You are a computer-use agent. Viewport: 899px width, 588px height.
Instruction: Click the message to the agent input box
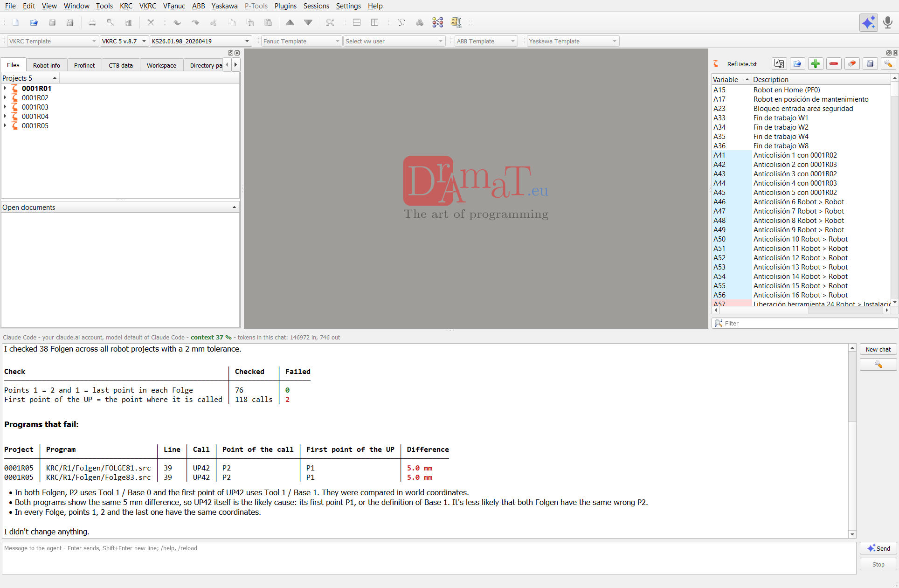[x=429, y=558]
